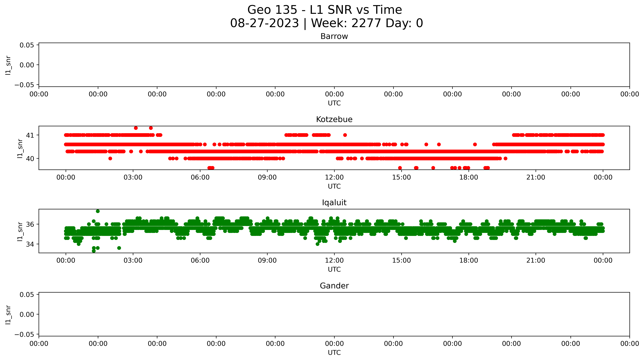644x361 pixels.
Task: Click the 18:00 tick label on the Kotzebue axis
Action: coord(469,177)
